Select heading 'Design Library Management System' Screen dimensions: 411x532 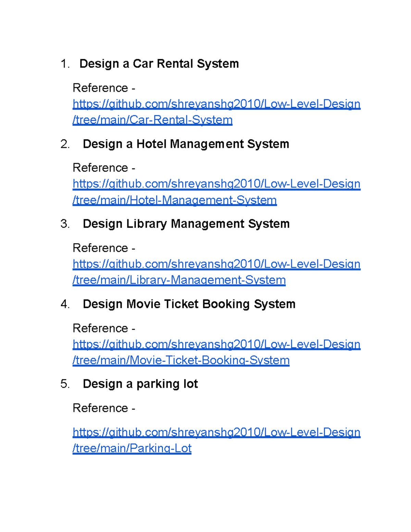[186, 224]
